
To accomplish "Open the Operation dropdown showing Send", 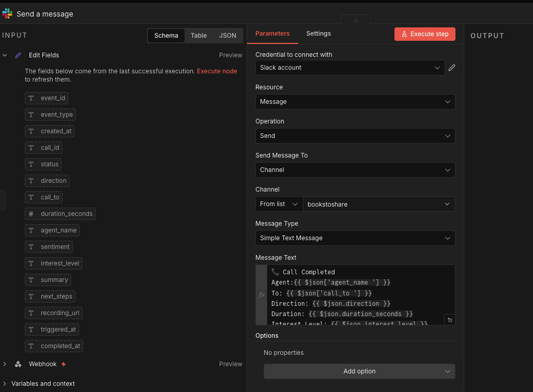I will 355,136.
